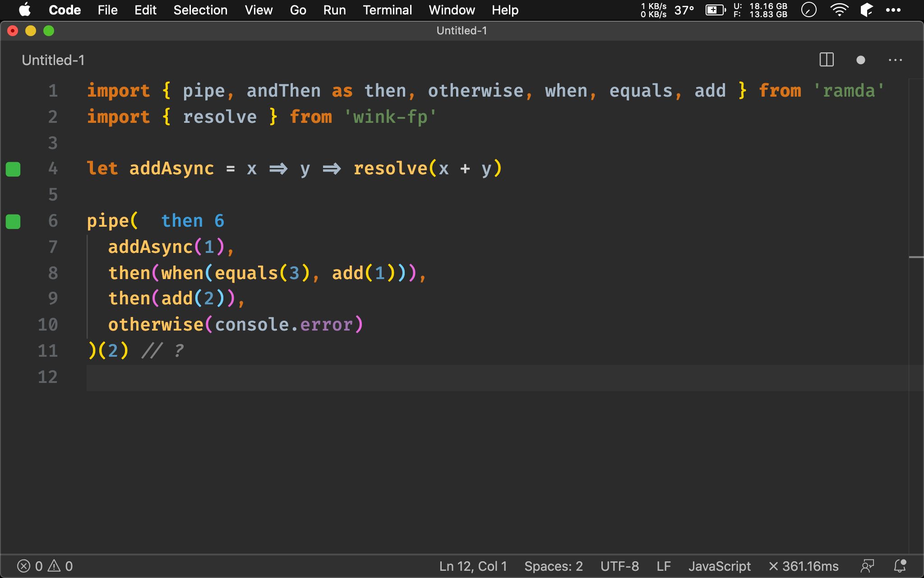The image size is (924, 578).
Task: Open the Help menu
Action: pos(505,10)
